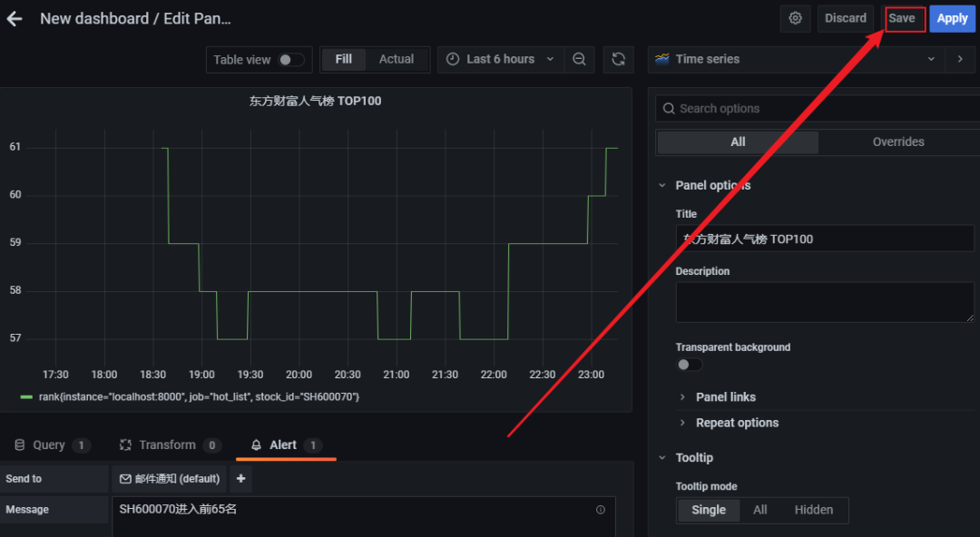Image resolution: width=980 pixels, height=537 pixels.
Task: Expand the Repeat options section
Action: click(736, 423)
